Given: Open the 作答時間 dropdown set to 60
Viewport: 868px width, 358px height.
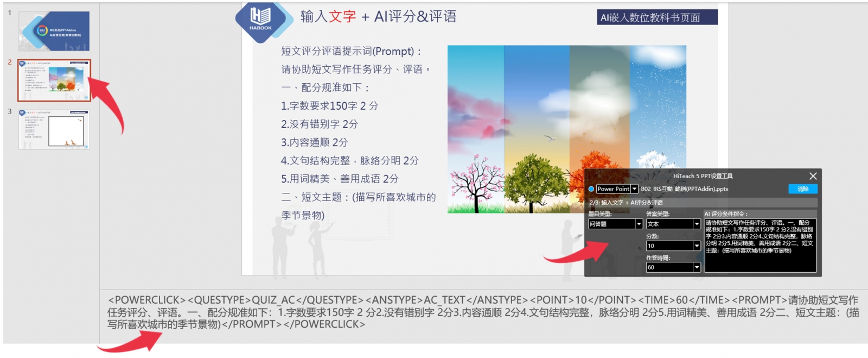Looking at the screenshot, I should click(697, 267).
